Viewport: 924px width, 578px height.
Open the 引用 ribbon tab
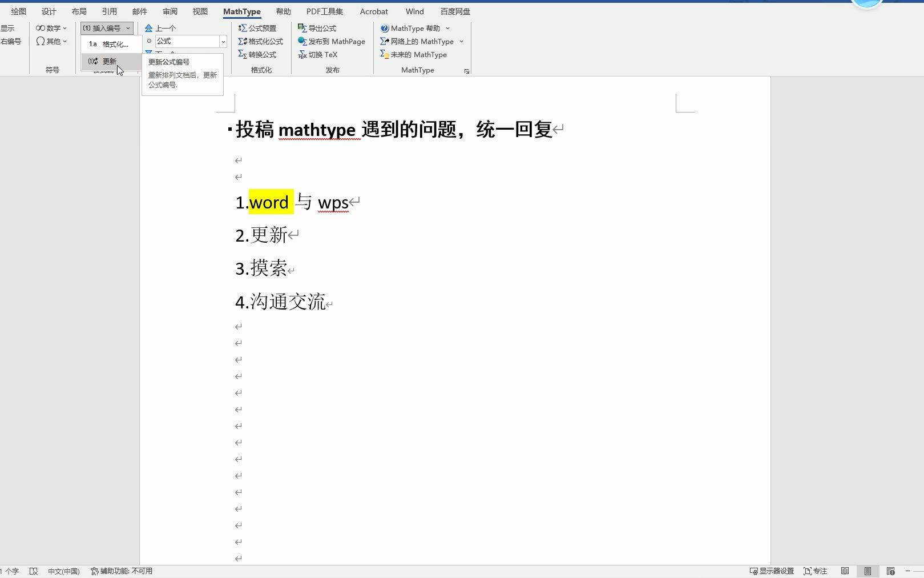click(110, 11)
